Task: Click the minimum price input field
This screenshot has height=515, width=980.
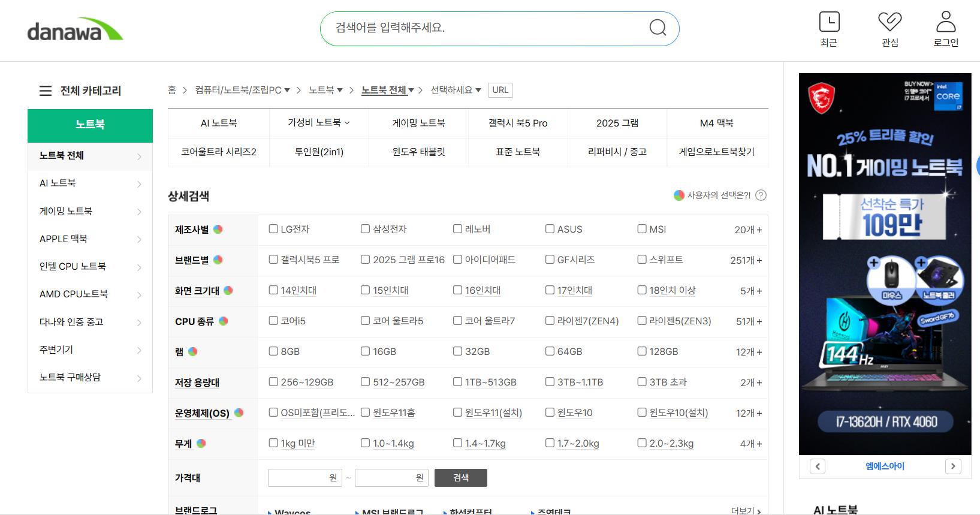Action: tap(305, 478)
